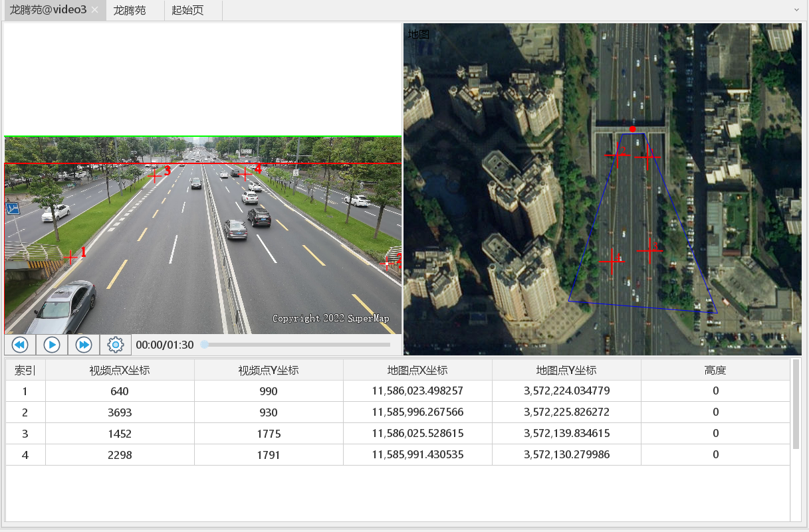Screen dimensions: 809x532
Task: Click the video progress slider handle
Action: pos(205,345)
